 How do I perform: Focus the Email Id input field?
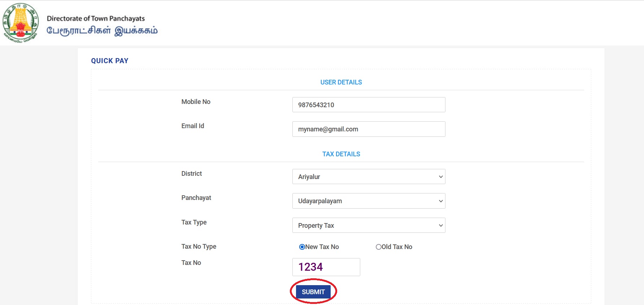369,129
